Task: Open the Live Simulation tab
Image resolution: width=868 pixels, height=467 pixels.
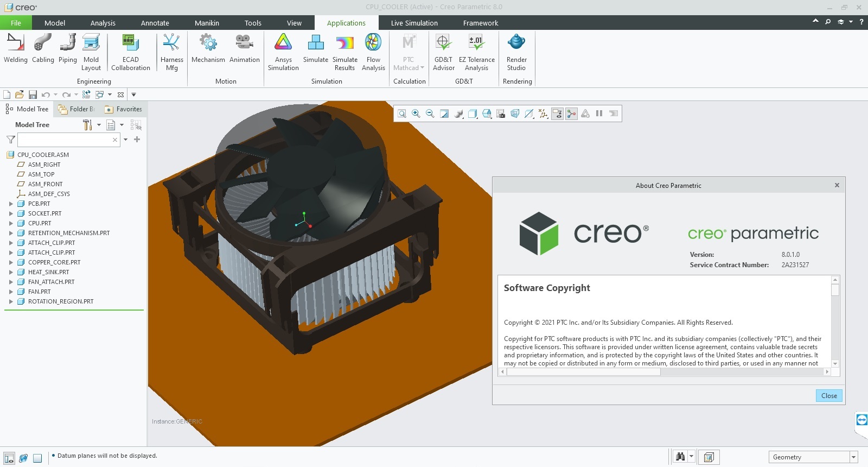Action: click(x=414, y=23)
